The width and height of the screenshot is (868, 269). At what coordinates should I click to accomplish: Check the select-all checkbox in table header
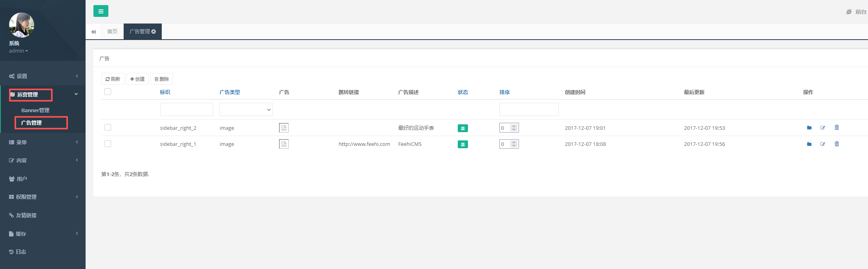[108, 92]
